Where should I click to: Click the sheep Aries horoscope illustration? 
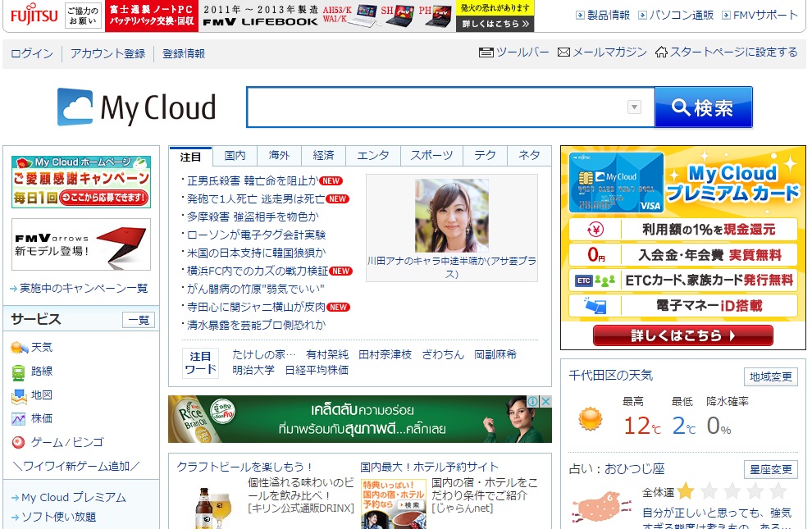602,506
